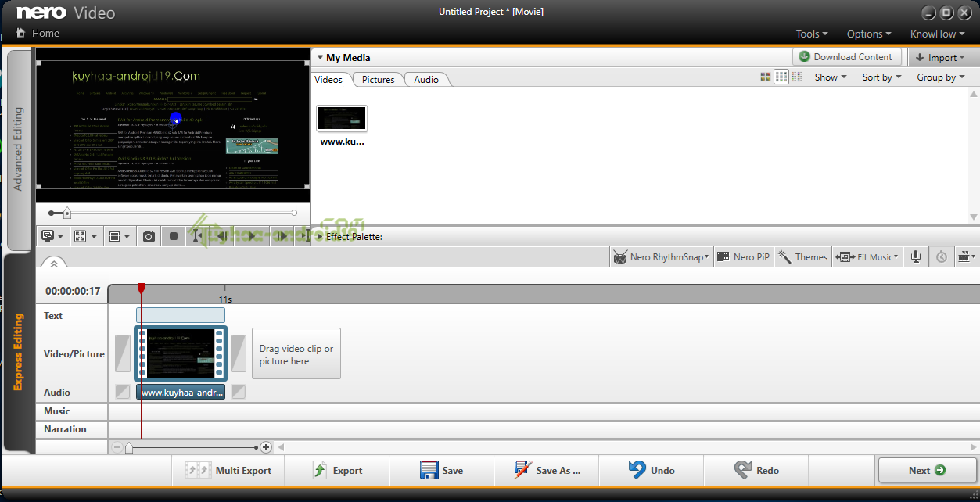Step back one frame

pyautogui.click(x=222, y=236)
